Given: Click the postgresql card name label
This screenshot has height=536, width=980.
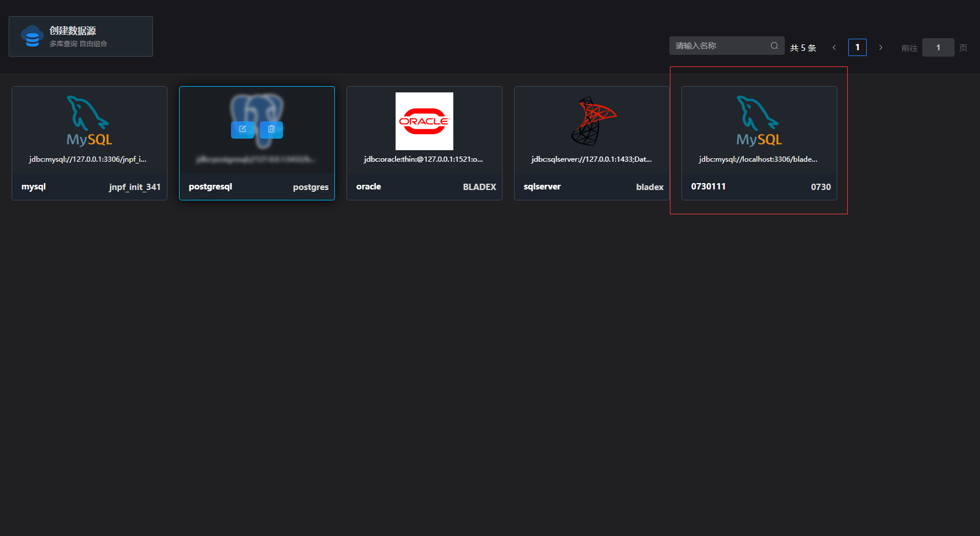Looking at the screenshot, I should [x=210, y=187].
